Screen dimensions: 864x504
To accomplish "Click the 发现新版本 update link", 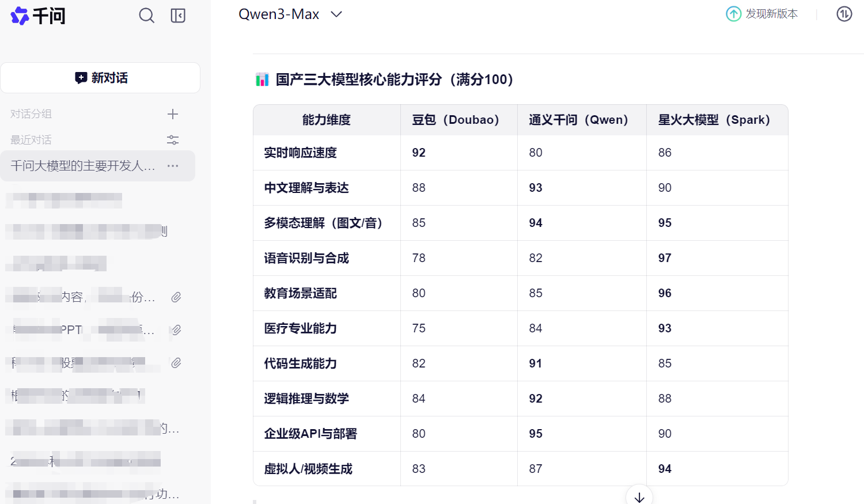I will click(771, 14).
